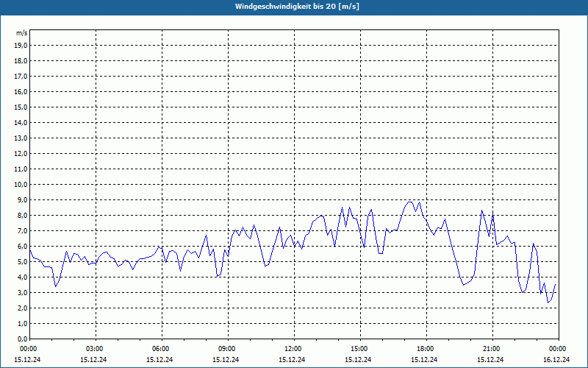588x368 pixels.
Task: Click the "15,0" y-axis label
Action: (x=21, y=107)
